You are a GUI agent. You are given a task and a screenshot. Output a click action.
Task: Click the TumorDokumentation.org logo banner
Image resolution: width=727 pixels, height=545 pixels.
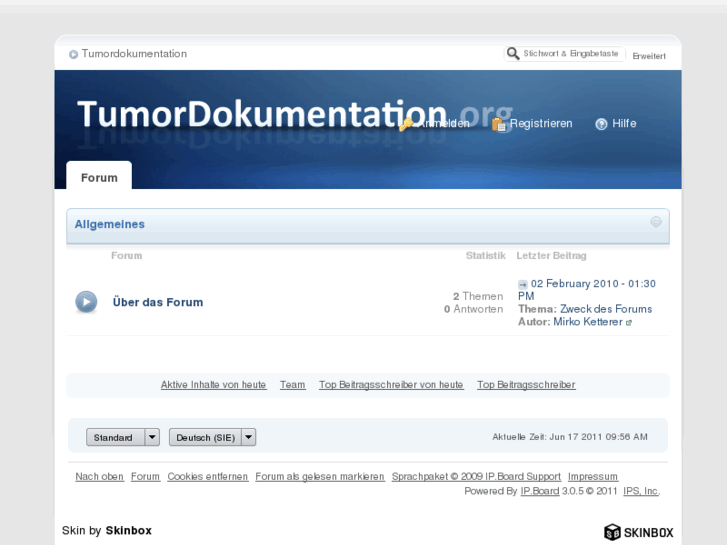click(295, 115)
